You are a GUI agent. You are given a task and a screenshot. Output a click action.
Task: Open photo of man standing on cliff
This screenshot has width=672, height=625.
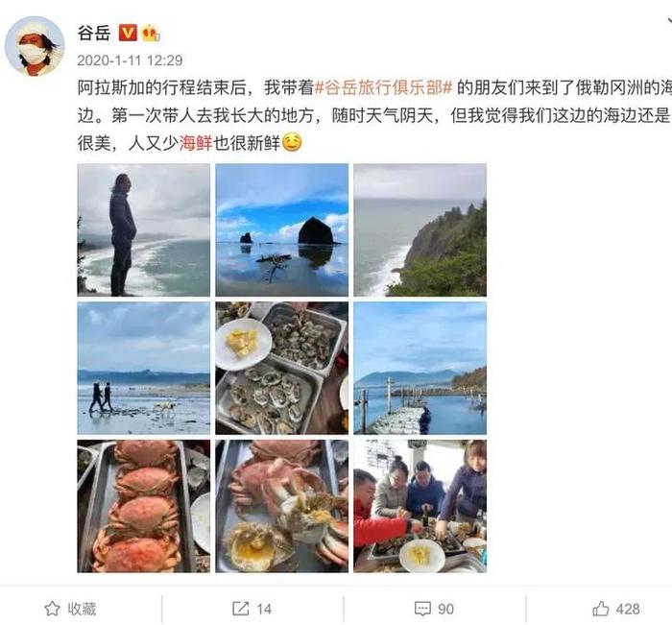click(x=144, y=230)
